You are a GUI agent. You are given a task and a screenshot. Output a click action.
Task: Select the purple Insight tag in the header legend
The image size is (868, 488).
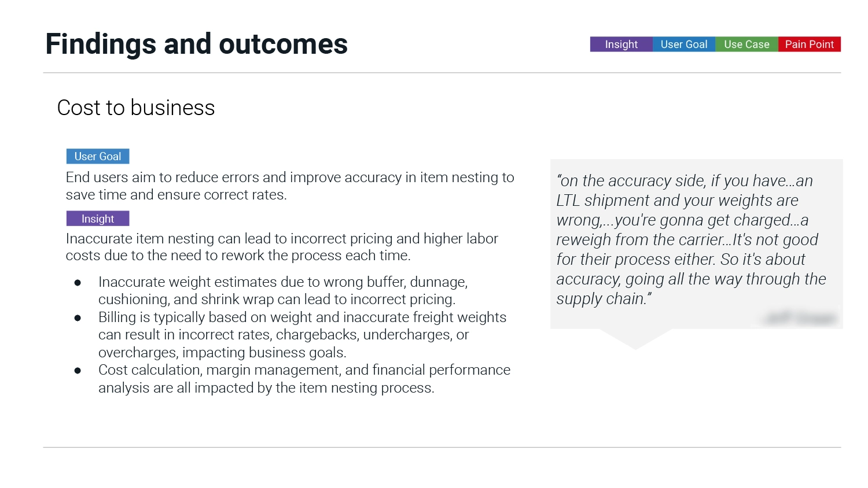click(621, 45)
